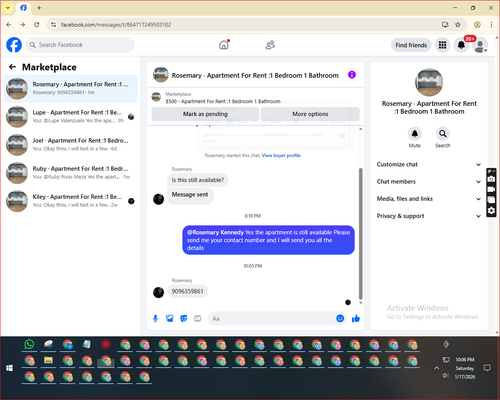Open the Friends icon in top navigation
Viewport: 500px width, 400px height.
click(x=270, y=45)
